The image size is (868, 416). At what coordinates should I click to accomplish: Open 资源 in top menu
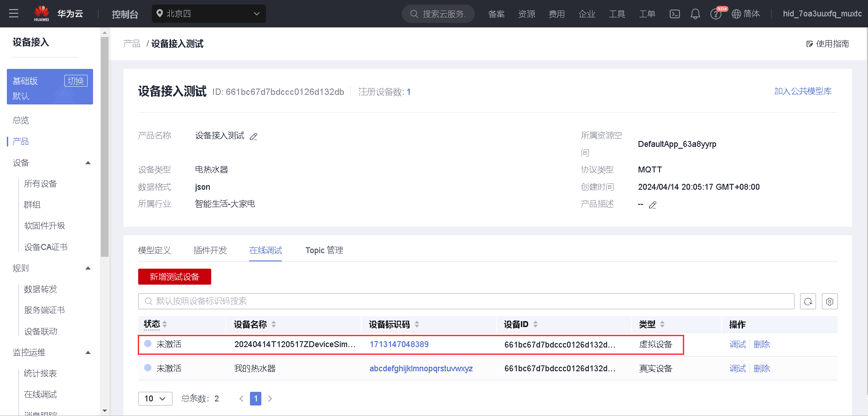[x=527, y=14]
